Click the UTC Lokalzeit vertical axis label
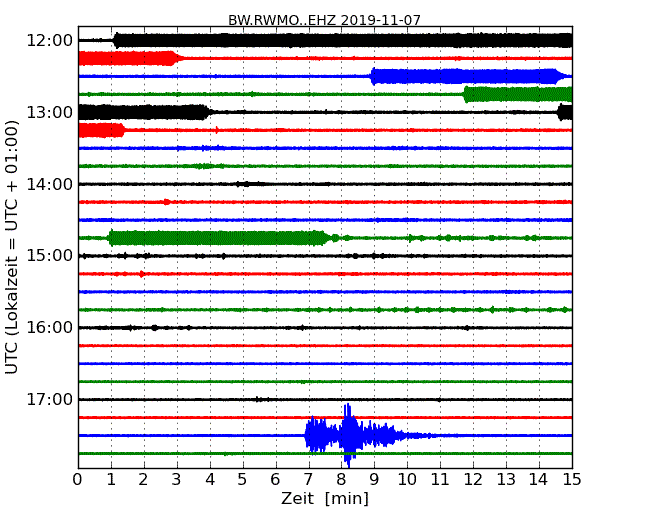Viewport: 650px width, 520px height. [x=12, y=247]
